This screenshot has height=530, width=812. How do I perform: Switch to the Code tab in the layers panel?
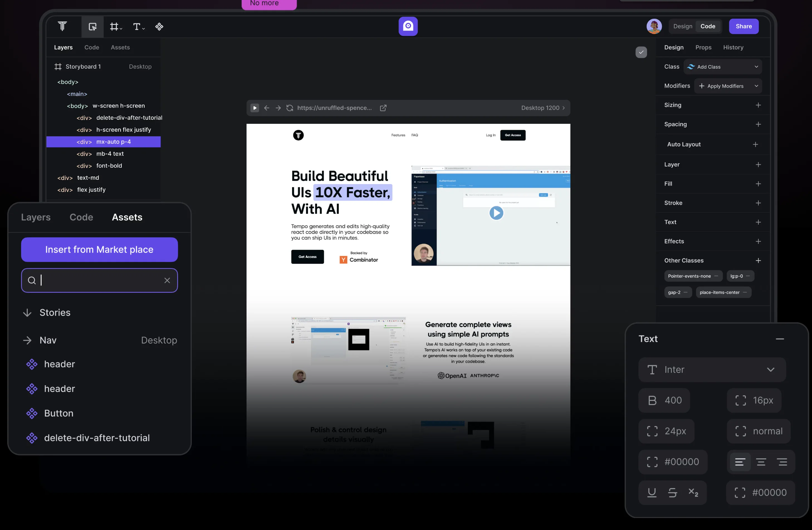[91, 47]
